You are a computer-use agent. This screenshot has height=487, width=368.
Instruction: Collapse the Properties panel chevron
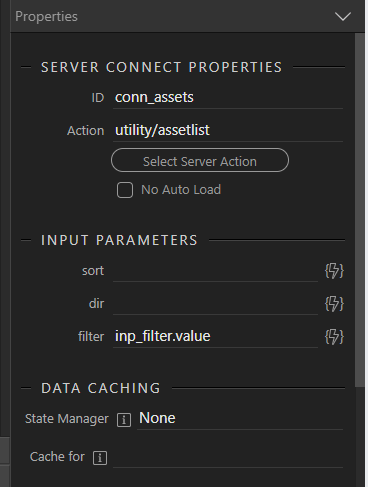pos(343,16)
